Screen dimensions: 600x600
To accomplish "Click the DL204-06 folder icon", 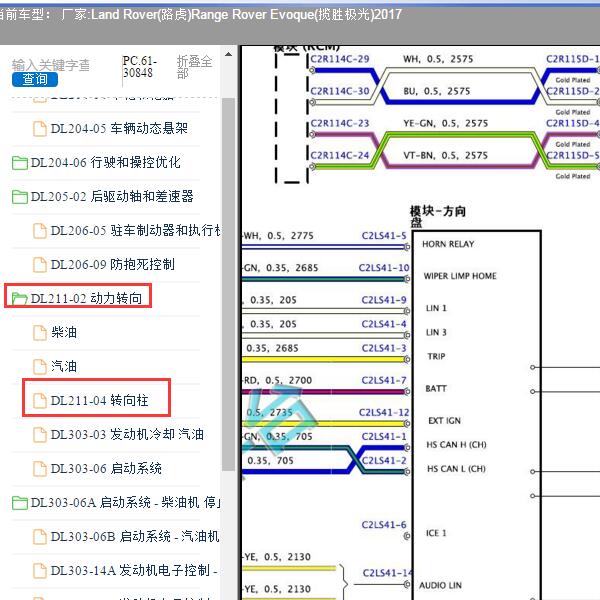I will pos(20,163).
